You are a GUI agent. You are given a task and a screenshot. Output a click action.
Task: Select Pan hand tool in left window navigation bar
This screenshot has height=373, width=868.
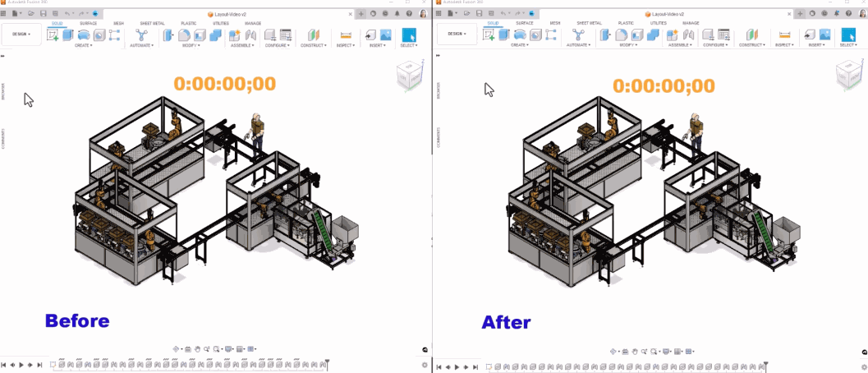click(x=197, y=350)
